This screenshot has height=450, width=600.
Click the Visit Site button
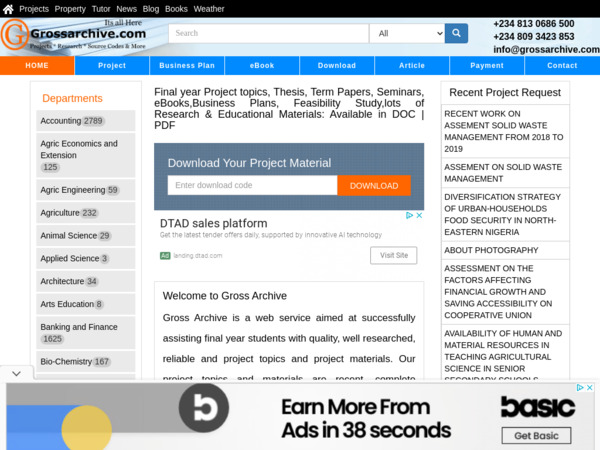click(x=394, y=255)
